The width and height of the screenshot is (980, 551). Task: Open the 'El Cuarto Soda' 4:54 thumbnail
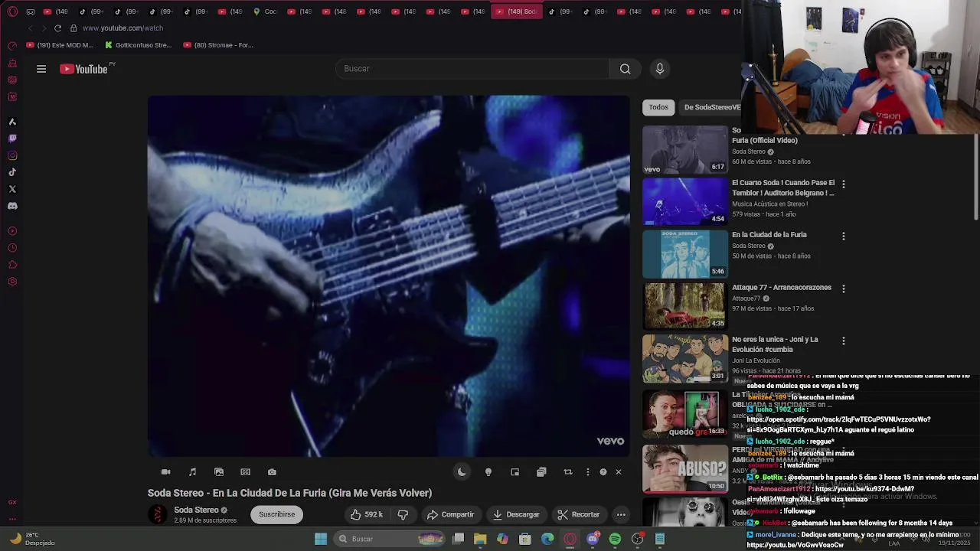coord(685,202)
